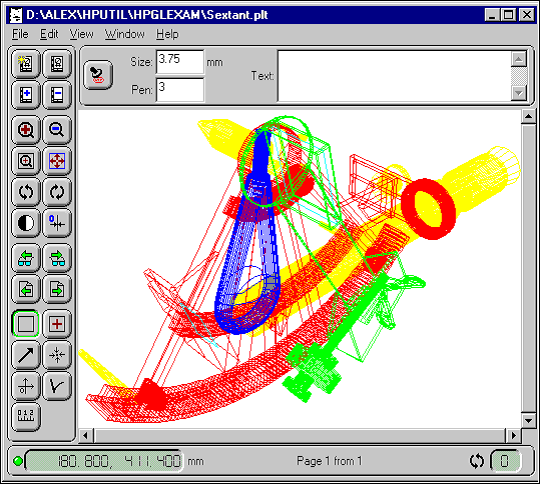The height and width of the screenshot is (484, 540).
Task: Click the page icon with blue minus
Action: pyautogui.click(x=57, y=95)
